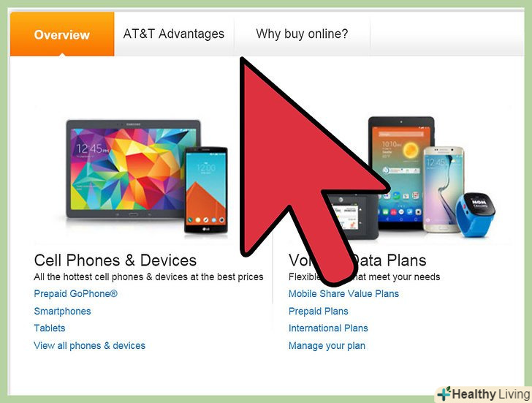Open the Smartphones link
The width and height of the screenshot is (532, 403).
click(62, 311)
